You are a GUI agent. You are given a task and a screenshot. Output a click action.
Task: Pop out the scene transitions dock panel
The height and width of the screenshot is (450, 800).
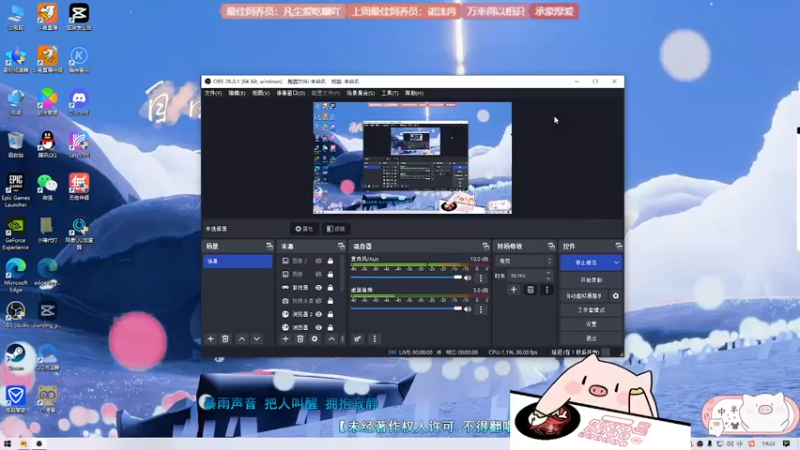551,246
